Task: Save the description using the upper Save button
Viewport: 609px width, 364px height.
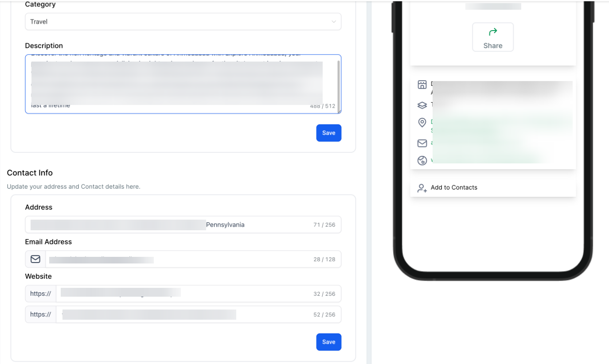Action: click(x=328, y=133)
